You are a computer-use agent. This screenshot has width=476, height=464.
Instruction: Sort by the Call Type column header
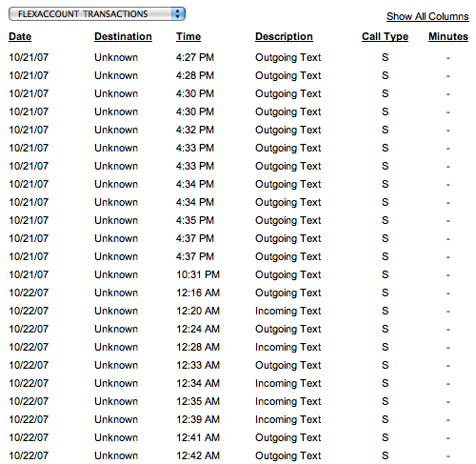tap(385, 36)
